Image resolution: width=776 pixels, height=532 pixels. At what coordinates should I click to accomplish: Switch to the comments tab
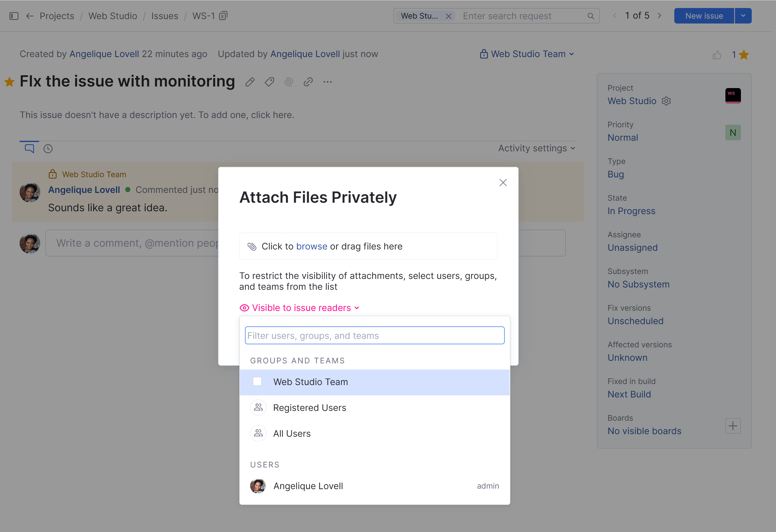point(29,148)
